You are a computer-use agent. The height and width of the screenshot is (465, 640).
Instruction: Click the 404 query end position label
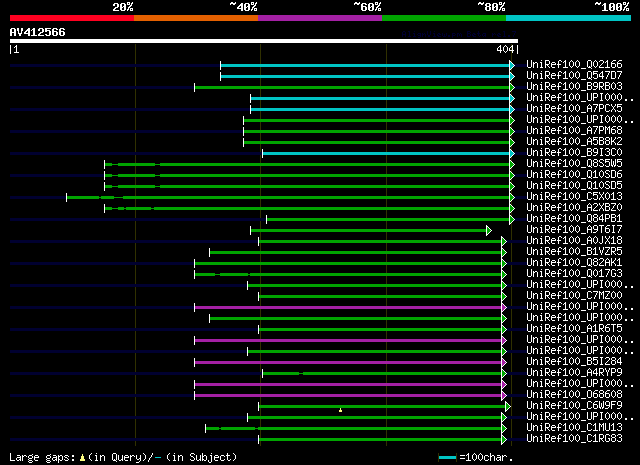tap(505, 49)
